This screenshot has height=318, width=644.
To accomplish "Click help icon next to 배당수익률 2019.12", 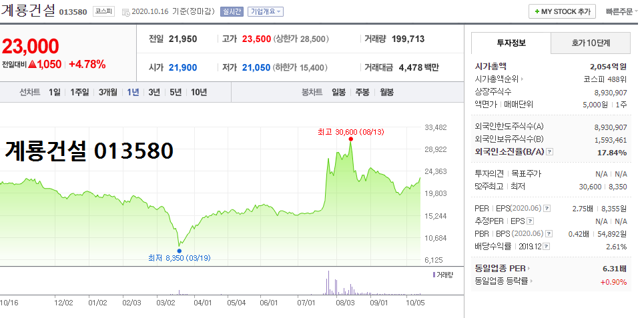I will click(x=547, y=247).
